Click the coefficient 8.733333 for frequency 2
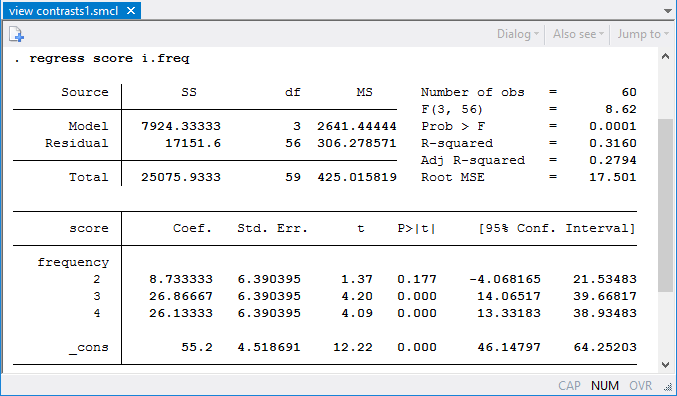 181,279
